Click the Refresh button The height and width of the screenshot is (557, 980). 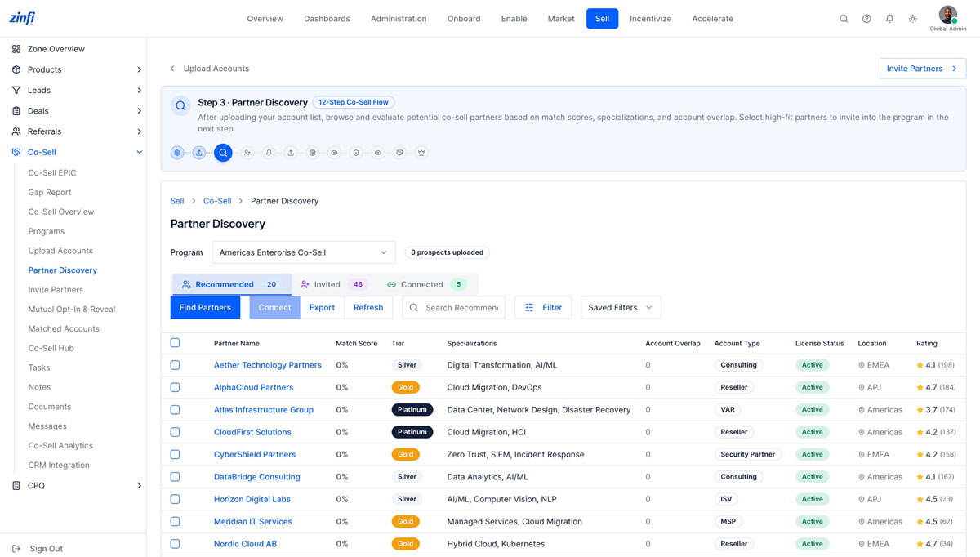(x=368, y=307)
